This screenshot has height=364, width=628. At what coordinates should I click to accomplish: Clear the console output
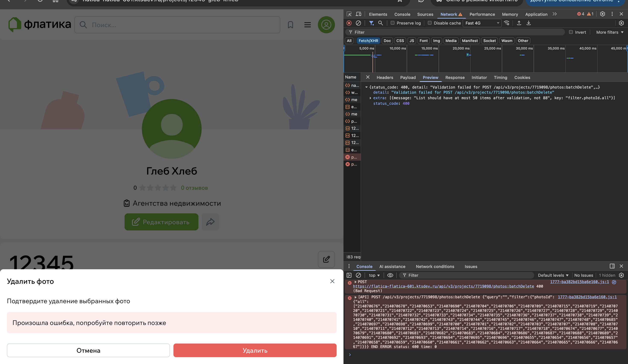[358, 275]
